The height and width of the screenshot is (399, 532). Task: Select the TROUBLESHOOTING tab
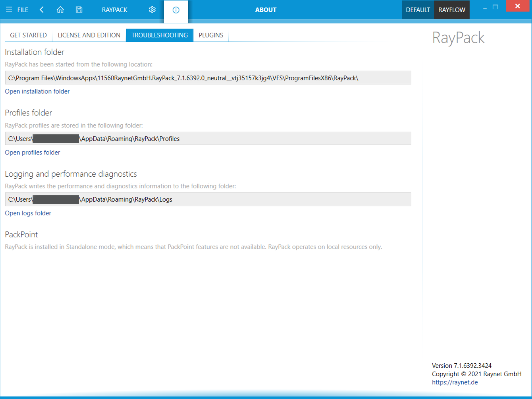(x=159, y=35)
